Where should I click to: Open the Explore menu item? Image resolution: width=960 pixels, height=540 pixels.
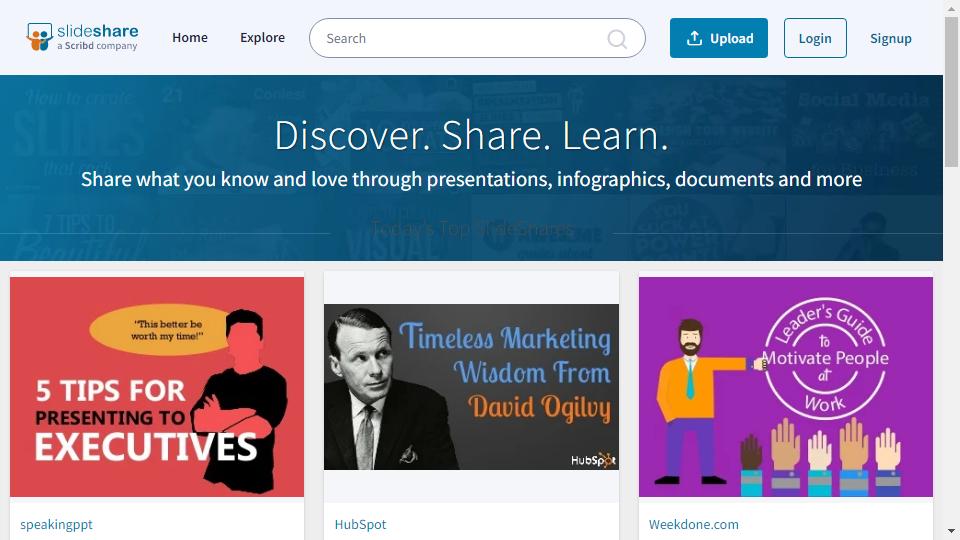pyautogui.click(x=262, y=38)
